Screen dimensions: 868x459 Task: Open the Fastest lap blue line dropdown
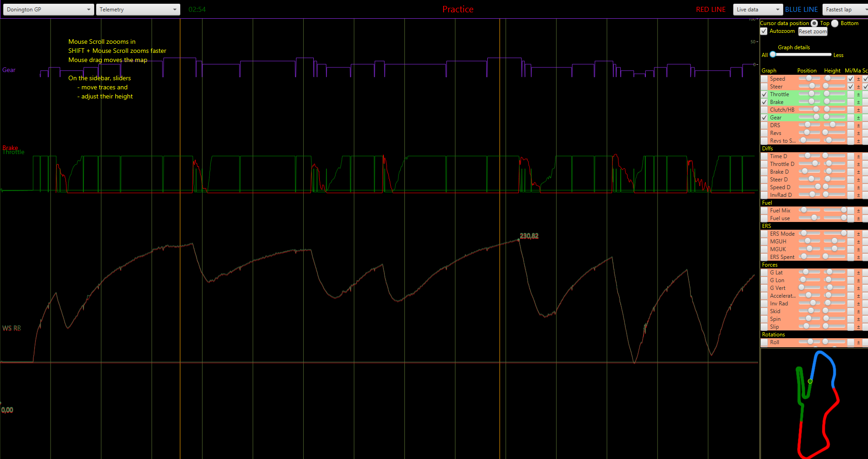click(x=845, y=10)
